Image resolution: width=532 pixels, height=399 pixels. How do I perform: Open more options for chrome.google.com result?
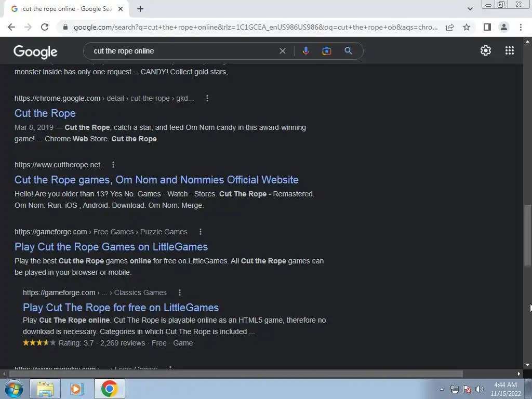207,98
